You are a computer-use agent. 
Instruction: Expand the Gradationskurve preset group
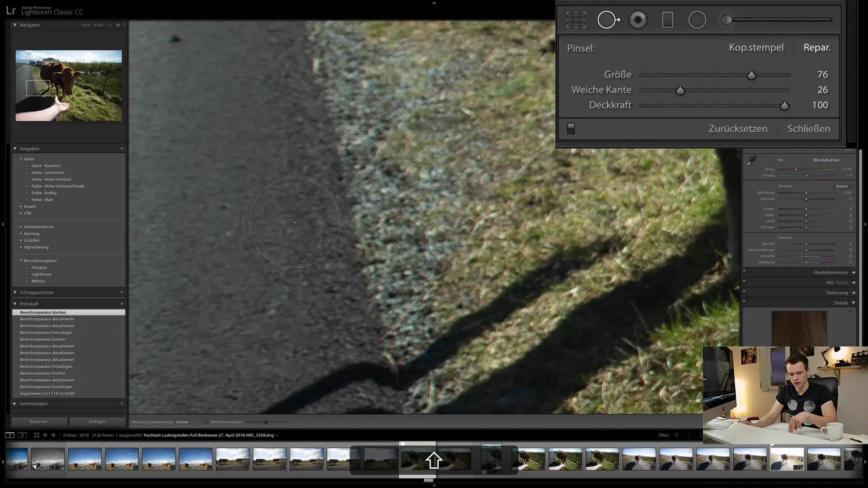(21, 227)
